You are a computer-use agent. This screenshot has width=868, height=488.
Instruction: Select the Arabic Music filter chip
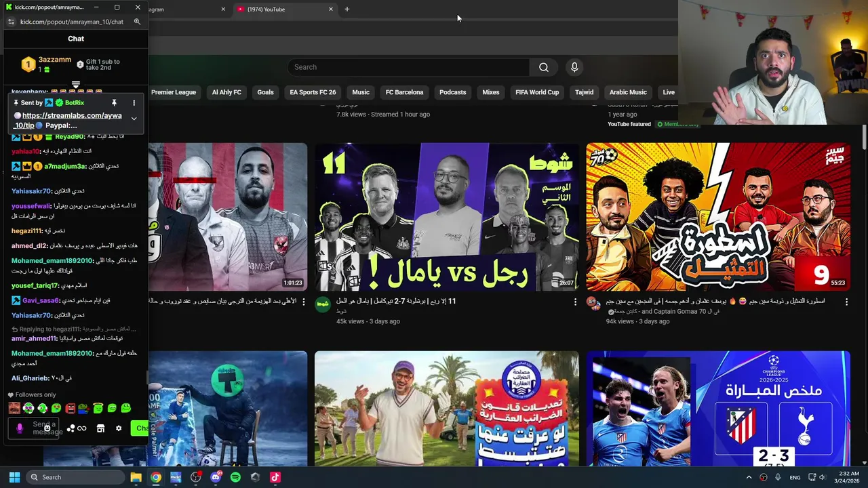[x=628, y=92]
